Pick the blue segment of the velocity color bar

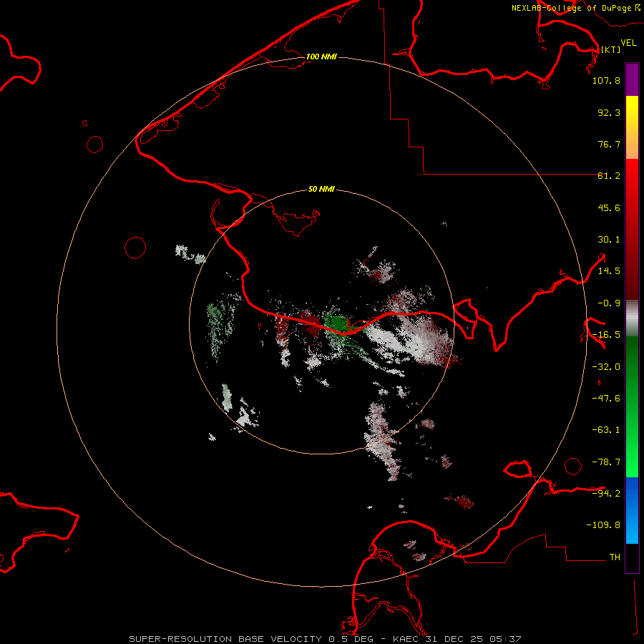click(x=632, y=510)
